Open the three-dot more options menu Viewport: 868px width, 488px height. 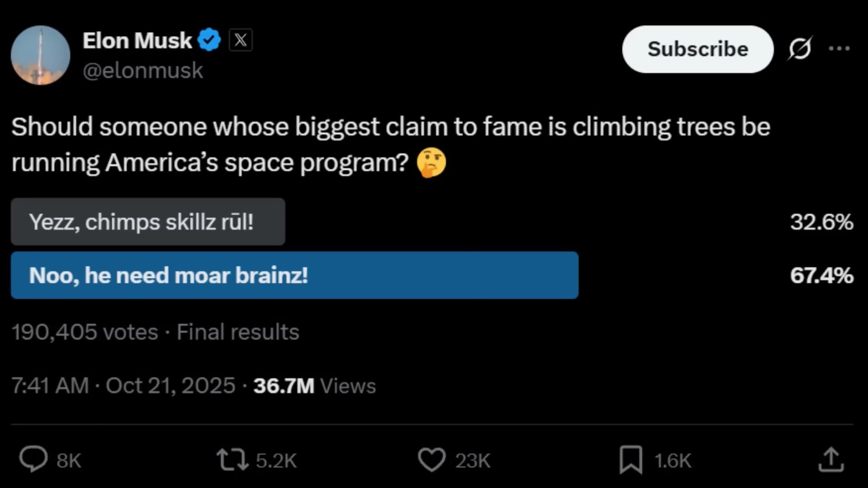click(839, 49)
